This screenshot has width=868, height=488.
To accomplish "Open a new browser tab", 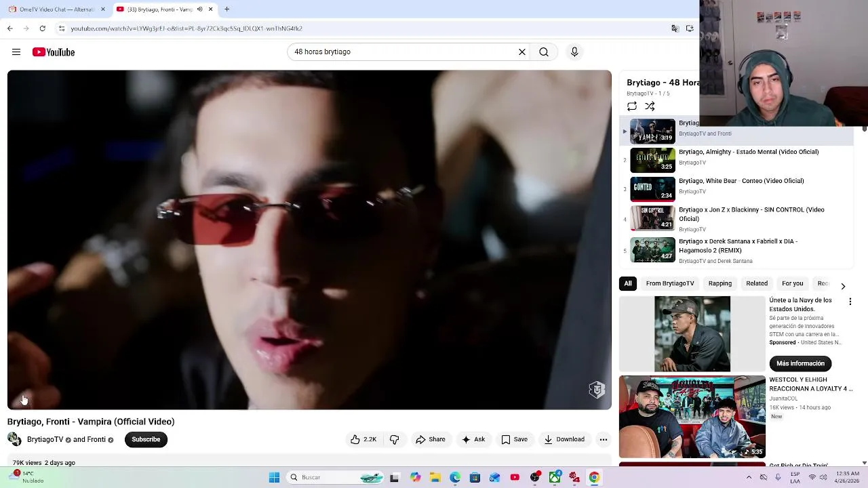I will pyautogui.click(x=227, y=9).
